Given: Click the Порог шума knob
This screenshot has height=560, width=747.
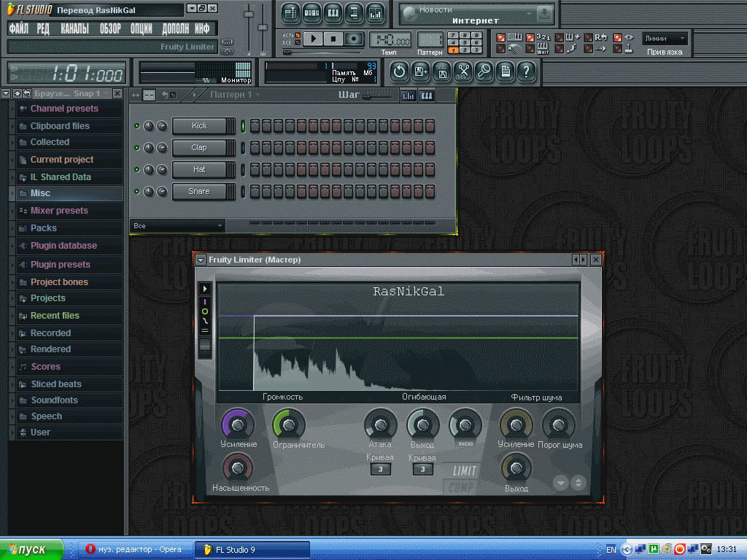Looking at the screenshot, I should (559, 424).
